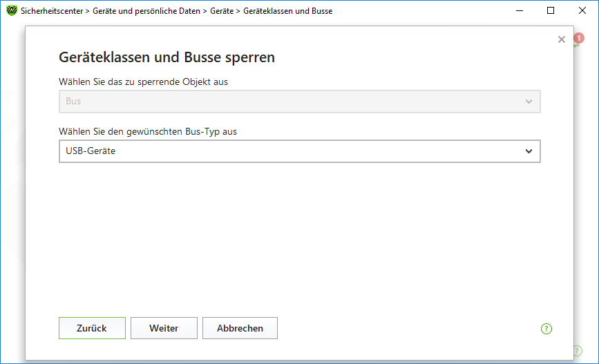The width and height of the screenshot is (599, 364).
Task: Close the dialog with the gray X
Action: click(561, 39)
